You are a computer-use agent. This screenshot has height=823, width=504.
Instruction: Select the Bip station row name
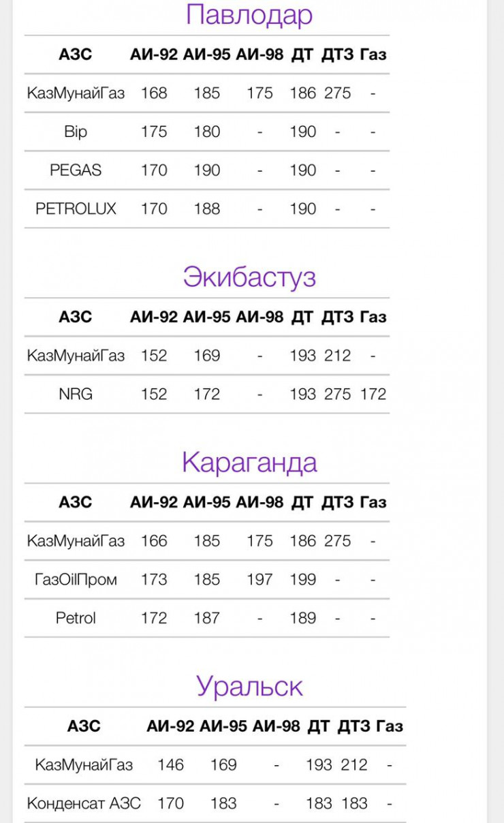point(76,131)
